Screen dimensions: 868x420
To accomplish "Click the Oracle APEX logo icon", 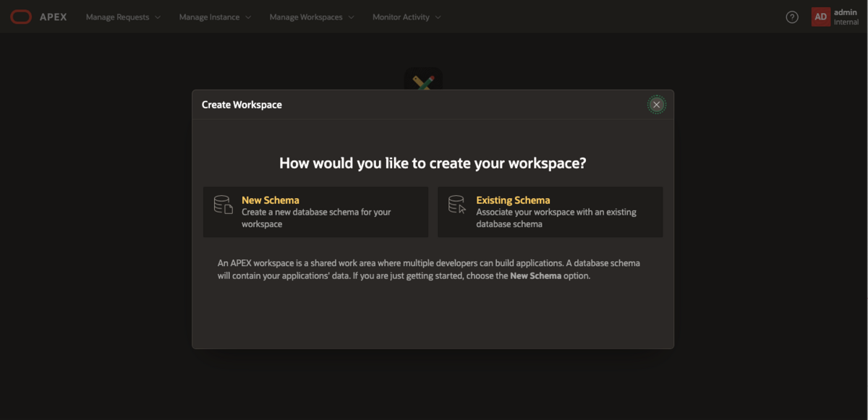I will pyautogui.click(x=21, y=17).
